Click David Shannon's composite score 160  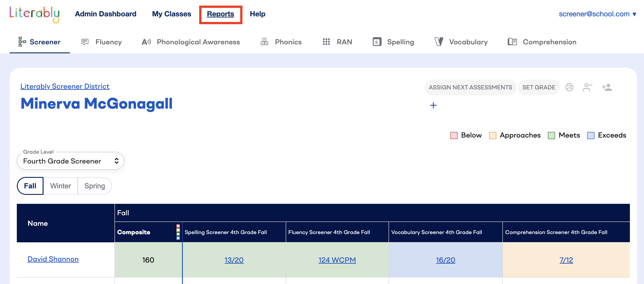point(148,260)
